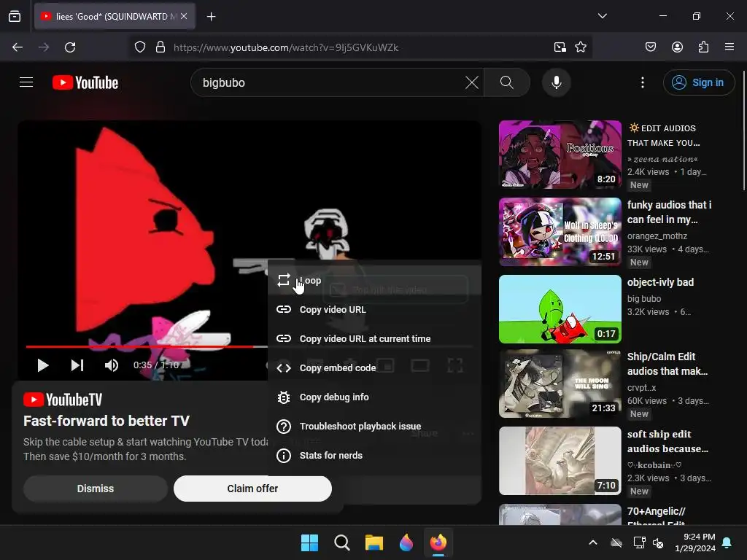Select Copy embed code

pos(374,367)
